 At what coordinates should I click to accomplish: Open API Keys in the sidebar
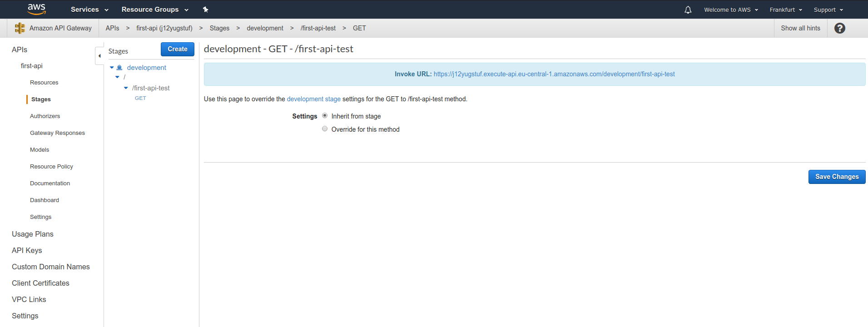27,251
